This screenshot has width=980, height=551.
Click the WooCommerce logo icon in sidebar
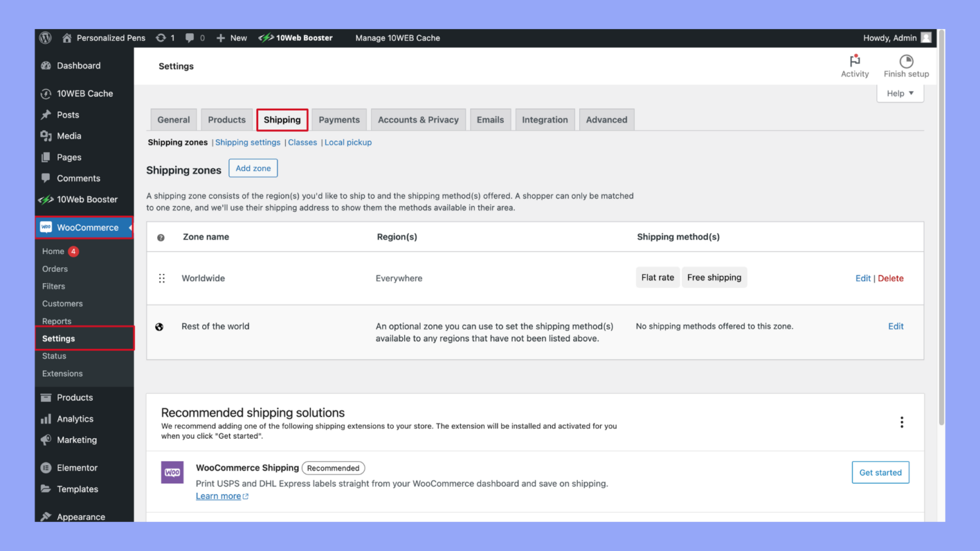click(x=46, y=227)
